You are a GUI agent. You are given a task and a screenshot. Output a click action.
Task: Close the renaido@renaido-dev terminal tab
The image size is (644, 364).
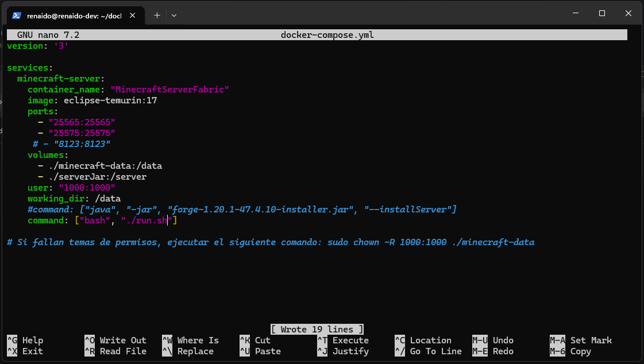132,15
